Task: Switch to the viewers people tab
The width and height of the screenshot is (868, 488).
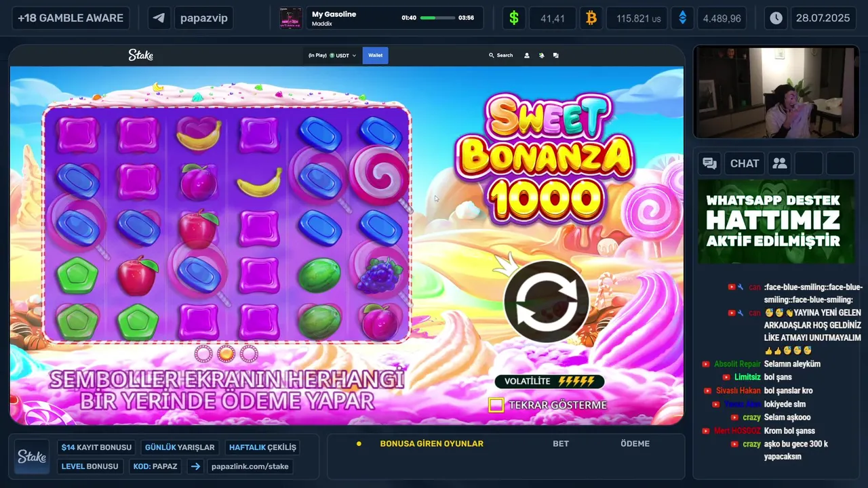Action: 780,163
